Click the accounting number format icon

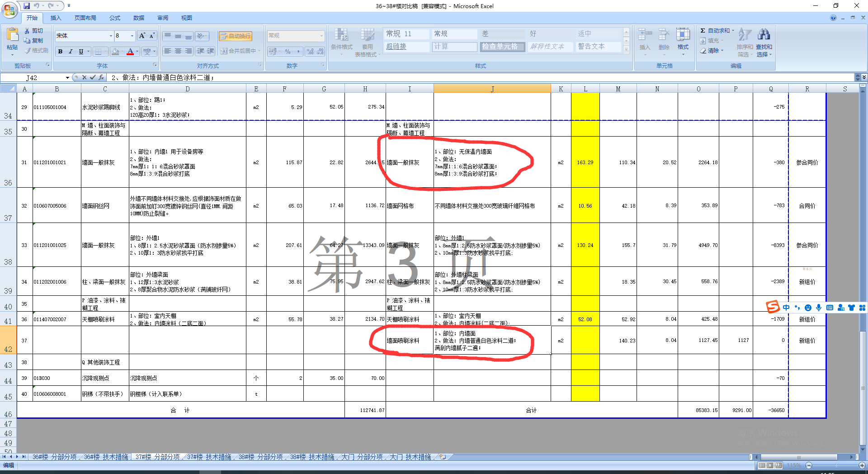(x=273, y=52)
